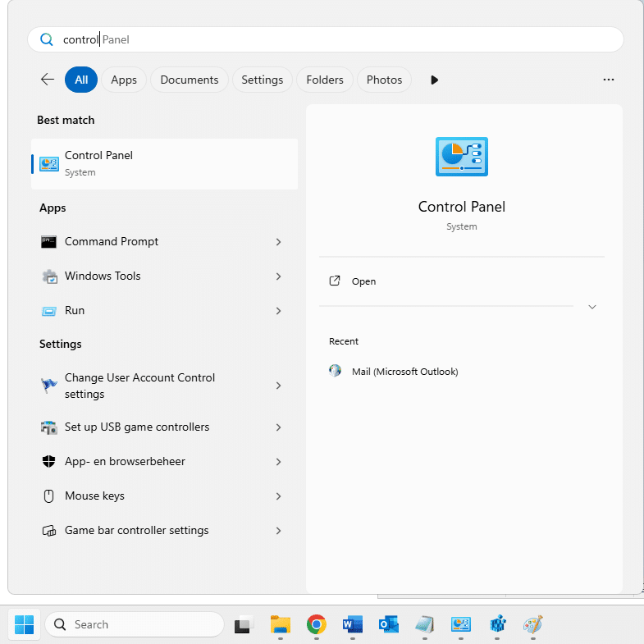The width and height of the screenshot is (644, 644).
Task: Switch to the Documents filter tab
Action: click(x=190, y=80)
